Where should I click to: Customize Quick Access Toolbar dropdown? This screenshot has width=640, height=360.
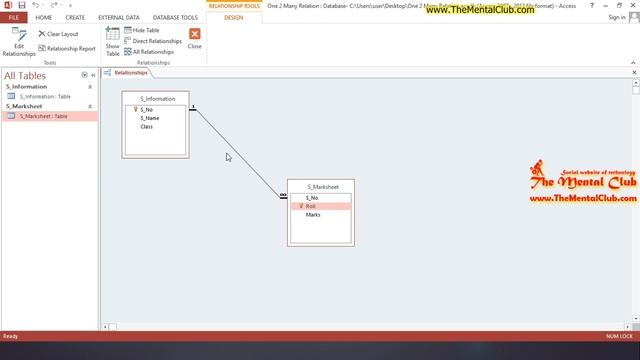point(70,6)
